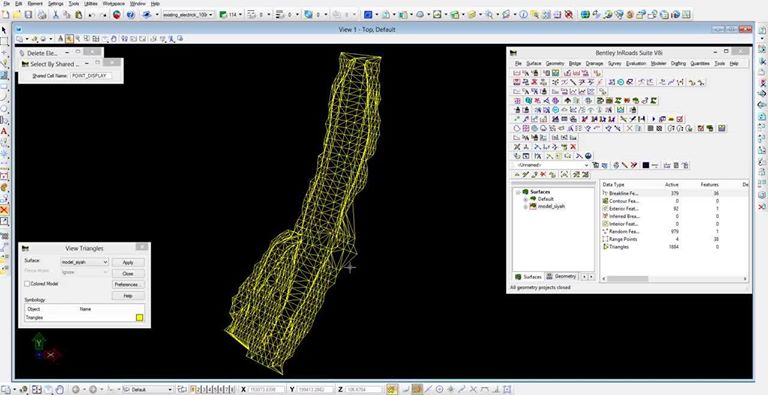Select the Random Features row

[x=674, y=231]
